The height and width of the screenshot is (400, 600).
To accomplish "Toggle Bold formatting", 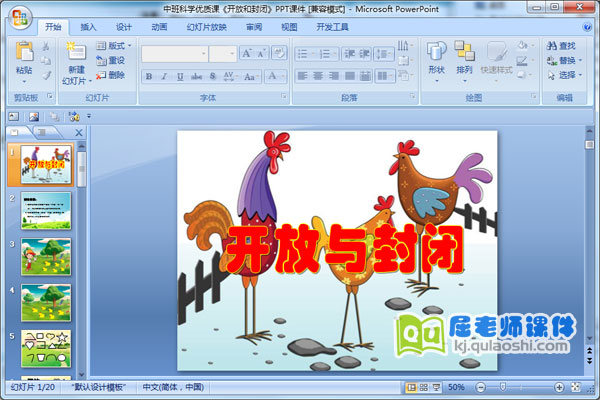I will [x=149, y=76].
